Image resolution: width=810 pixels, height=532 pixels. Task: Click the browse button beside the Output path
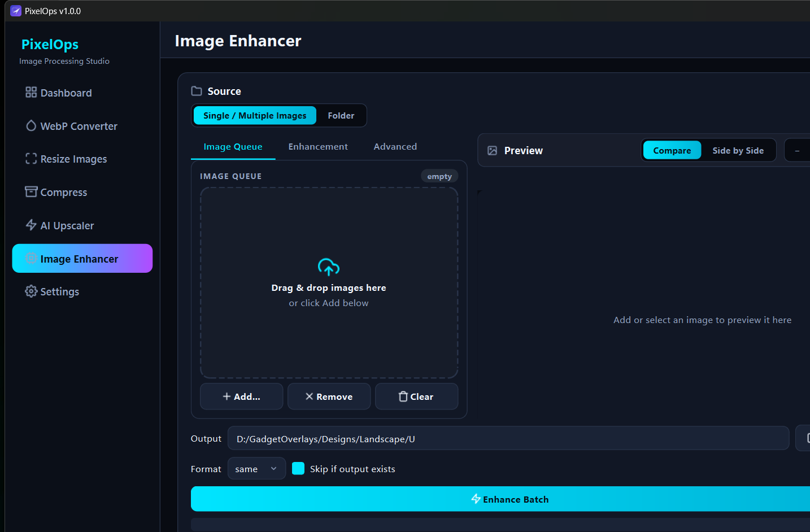pos(803,438)
